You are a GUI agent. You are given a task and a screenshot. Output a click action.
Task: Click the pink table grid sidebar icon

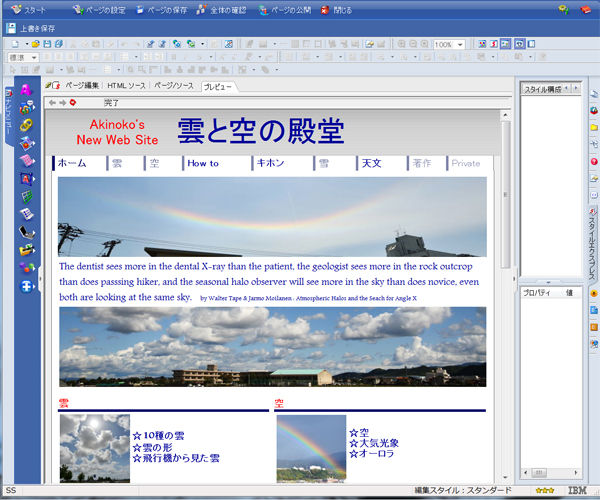(27, 161)
